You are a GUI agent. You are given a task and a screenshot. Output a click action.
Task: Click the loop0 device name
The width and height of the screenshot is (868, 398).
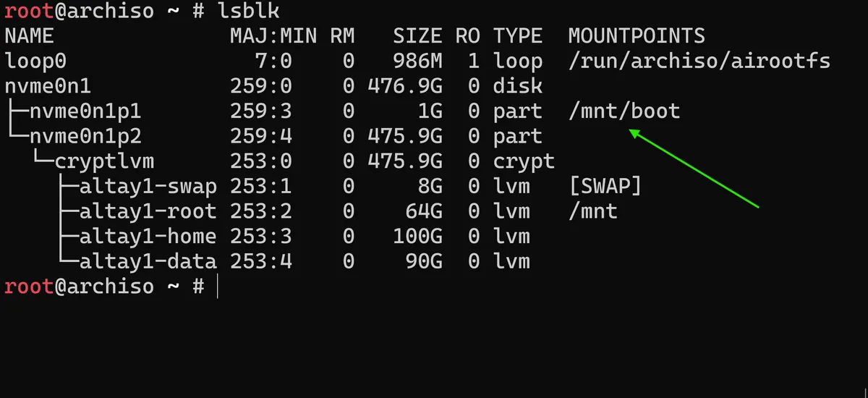coord(35,61)
